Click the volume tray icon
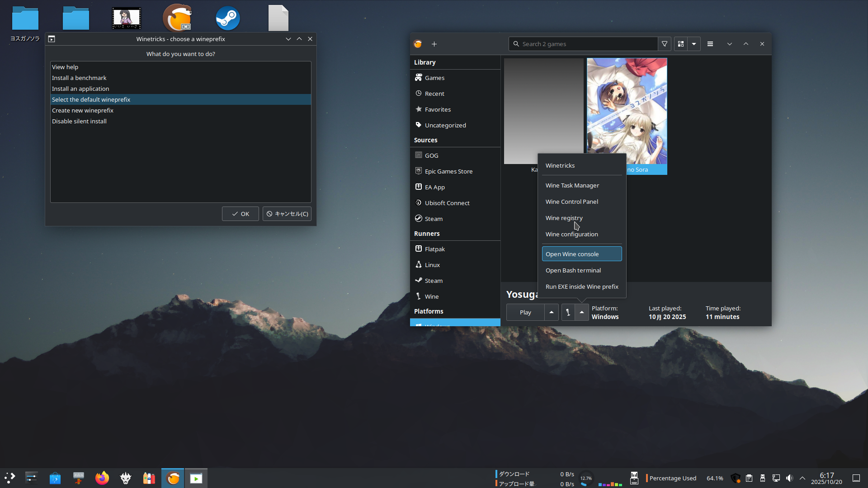 789,478
